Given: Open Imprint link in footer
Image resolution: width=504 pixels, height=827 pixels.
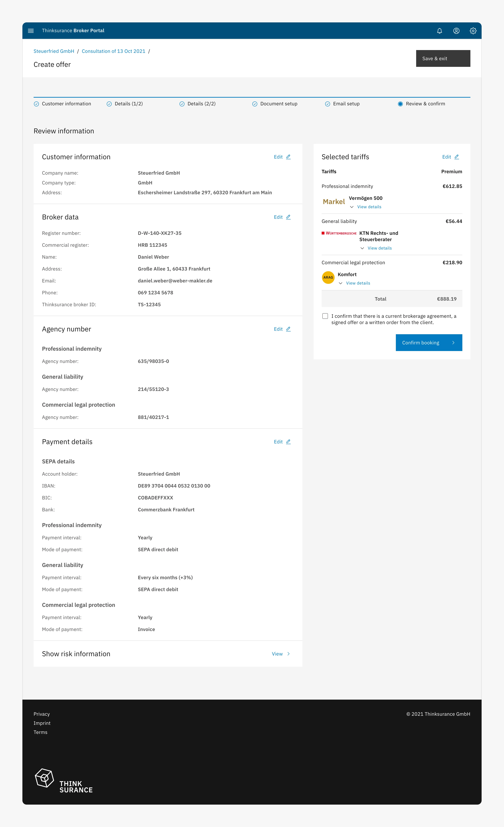Looking at the screenshot, I should (x=42, y=723).
